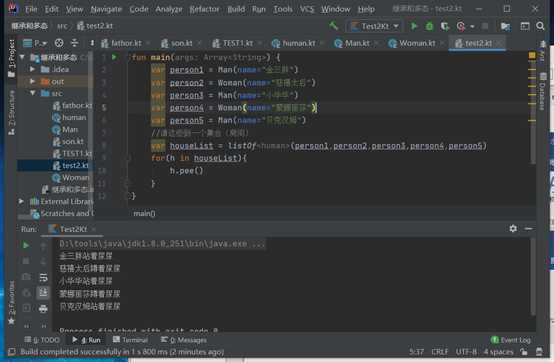Toggle scroll to end in the console
Viewport: 554px width, 362px height.
click(43, 293)
